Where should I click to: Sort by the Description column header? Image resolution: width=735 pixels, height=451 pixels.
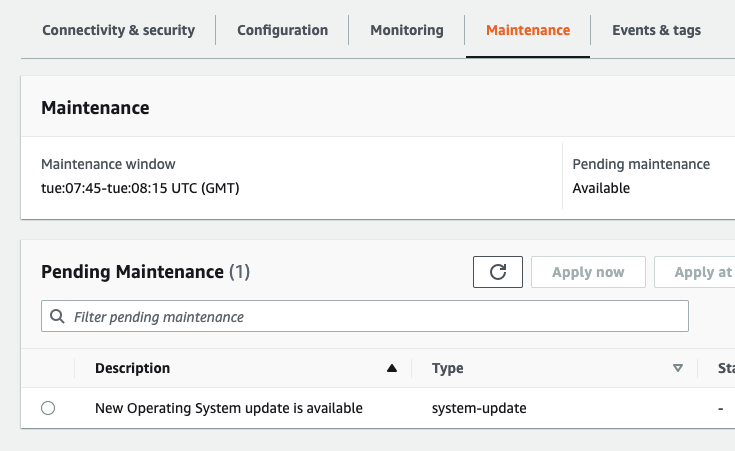[x=132, y=369]
